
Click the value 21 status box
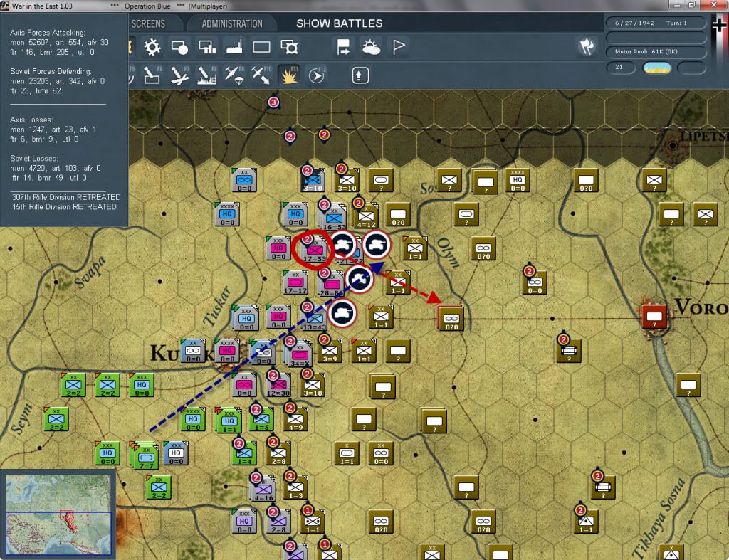(620, 68)
